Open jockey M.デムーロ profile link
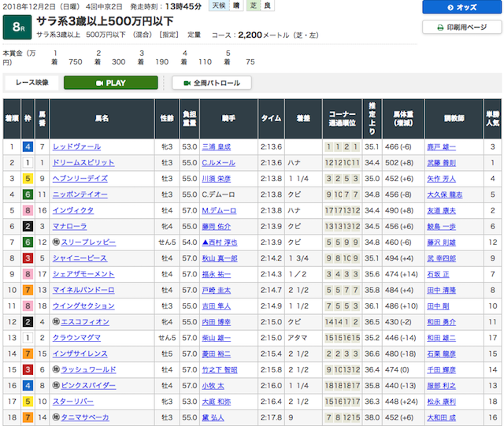Viewport: 504px width, 426px height. (x=219, y=210)
